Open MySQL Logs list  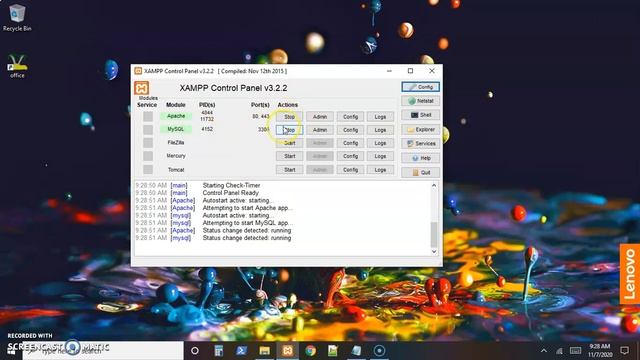pos(380,130)
